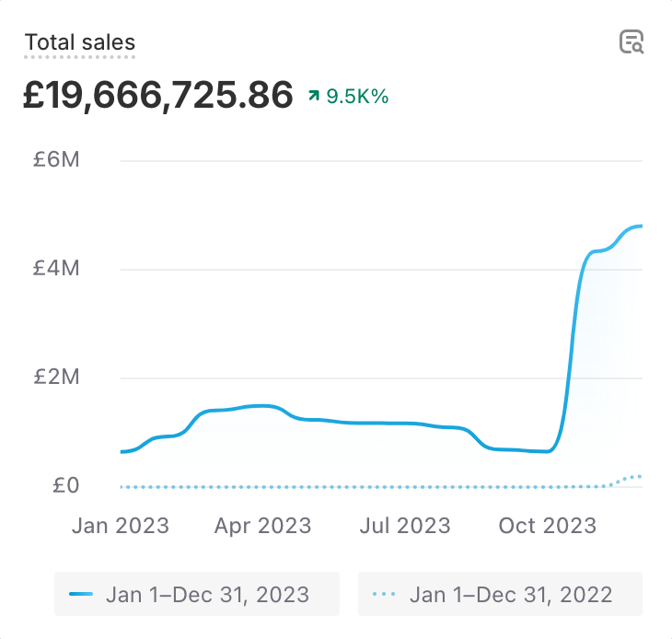Select the Jul 2023 x-axis label
The height and width of the screenshot is (639, 672).
(x=404, y=526)
